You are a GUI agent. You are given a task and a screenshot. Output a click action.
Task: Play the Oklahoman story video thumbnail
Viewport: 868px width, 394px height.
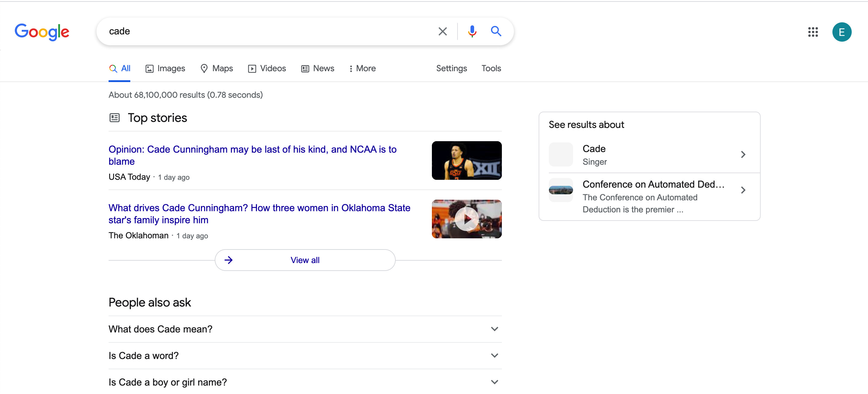point(466,219)
